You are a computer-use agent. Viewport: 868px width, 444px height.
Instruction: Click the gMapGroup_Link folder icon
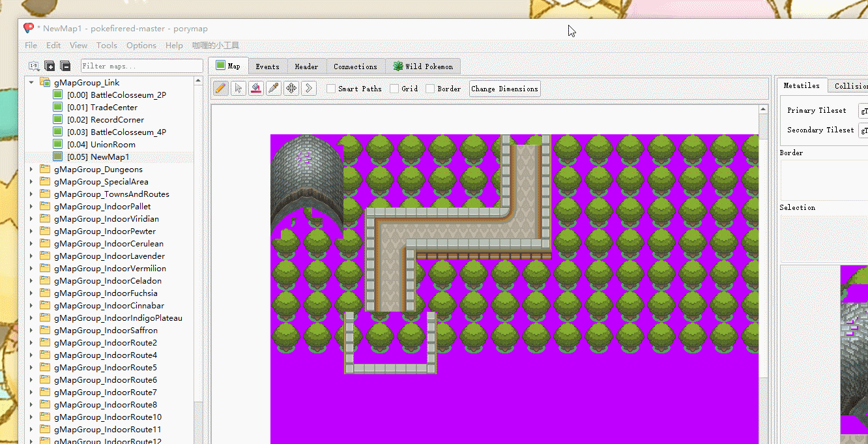[45, 83]
